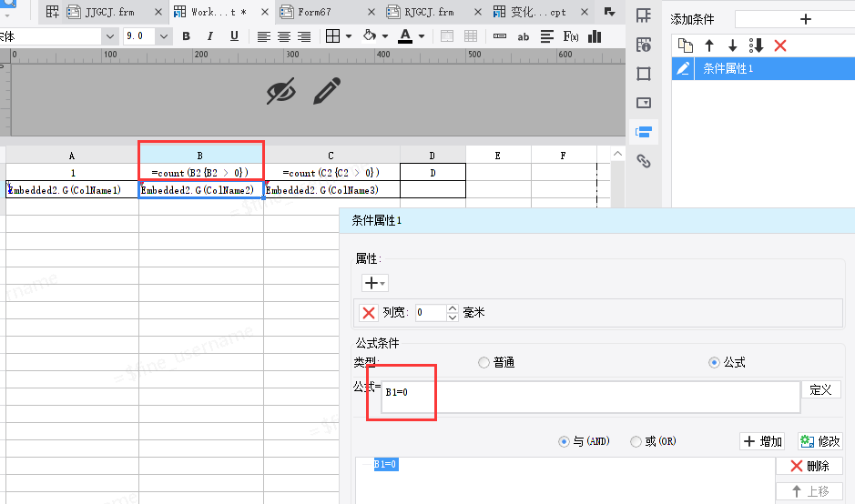The width and height of the screenshot is (855, 504).
Task: Align text center
Action: (283, 36)
